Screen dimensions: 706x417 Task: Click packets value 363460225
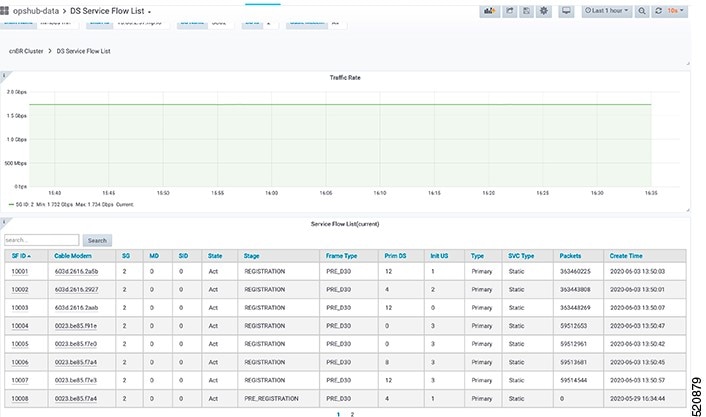pos(575,272)
